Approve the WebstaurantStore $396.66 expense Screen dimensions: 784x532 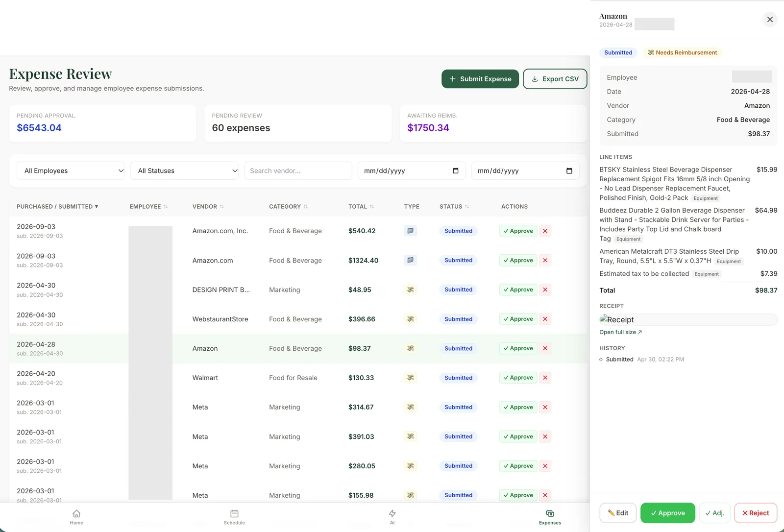(x=518, y=319)
